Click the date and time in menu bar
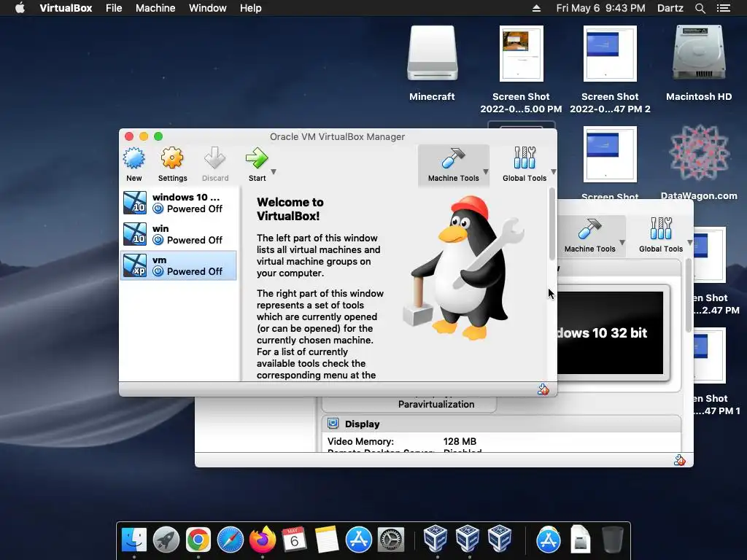This screenshot has width=747, height=560. [600, 8]
